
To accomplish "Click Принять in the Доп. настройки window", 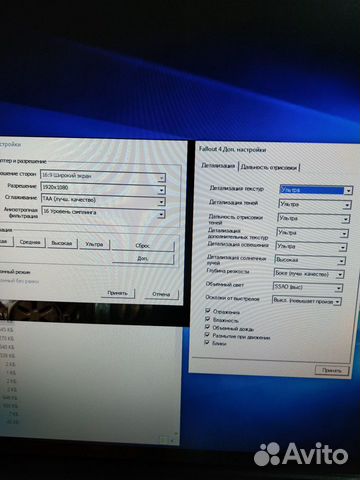I will (332, 370).
